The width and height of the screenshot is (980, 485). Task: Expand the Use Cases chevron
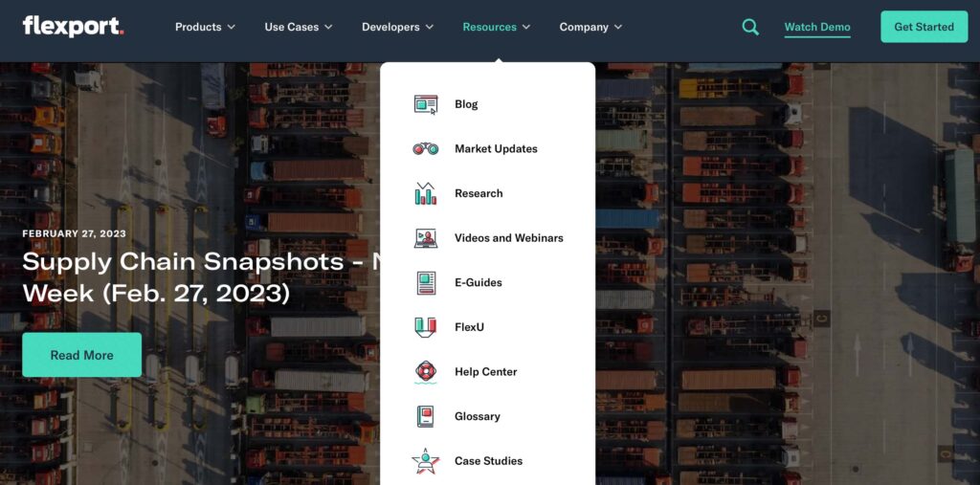pyautogui.click(x=328, y=27)
